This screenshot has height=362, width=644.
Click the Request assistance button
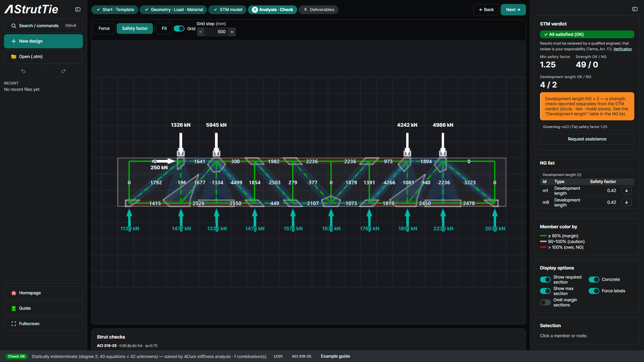[587, 139]
